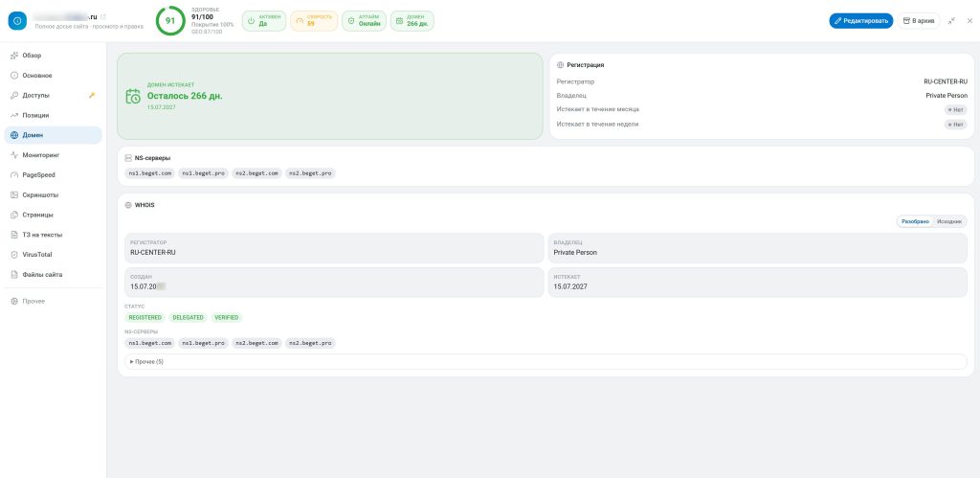Open the Скриншоты section
980x478 pixels.
tap(54, 195)
